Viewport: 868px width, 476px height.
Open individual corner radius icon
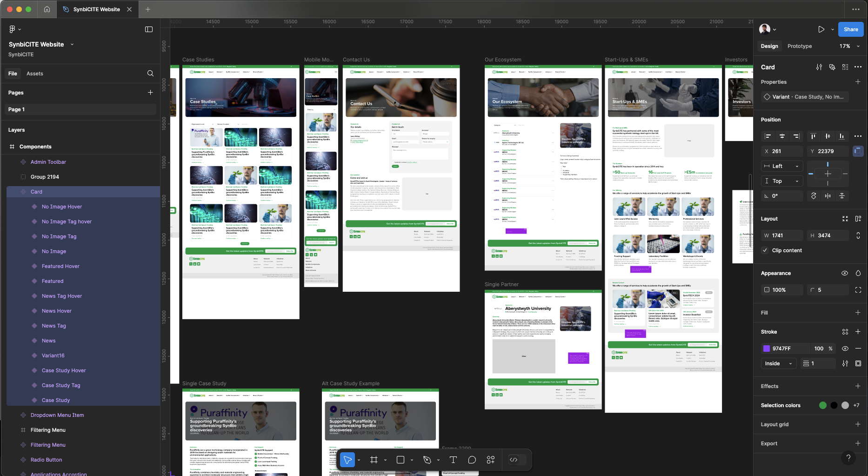(858, 290)
